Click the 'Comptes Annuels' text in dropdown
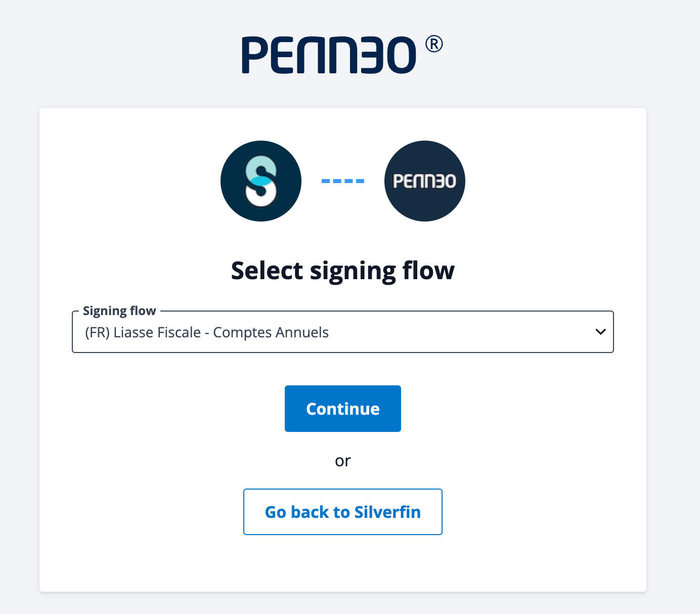 pos(271,332)
